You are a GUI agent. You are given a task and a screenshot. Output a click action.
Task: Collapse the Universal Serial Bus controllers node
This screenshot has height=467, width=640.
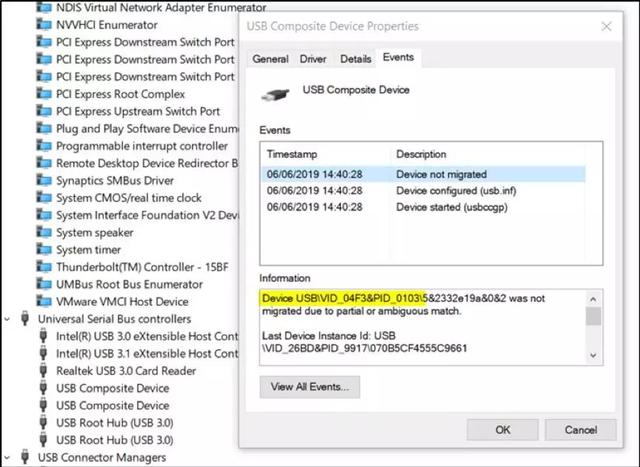[x=7, y=319]
